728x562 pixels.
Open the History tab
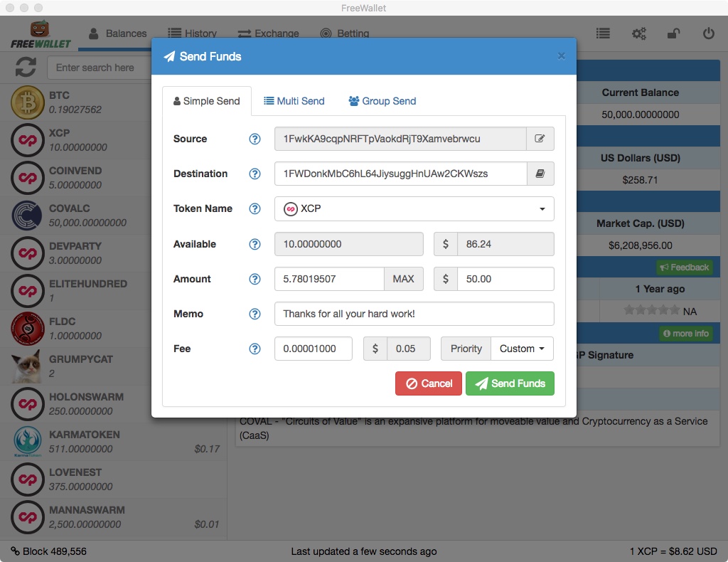192,33
